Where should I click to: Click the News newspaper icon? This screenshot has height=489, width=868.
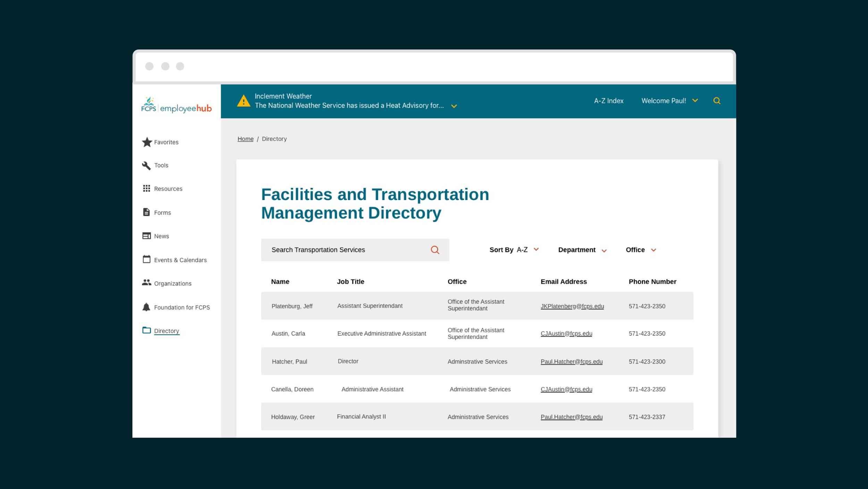point(147,236)
